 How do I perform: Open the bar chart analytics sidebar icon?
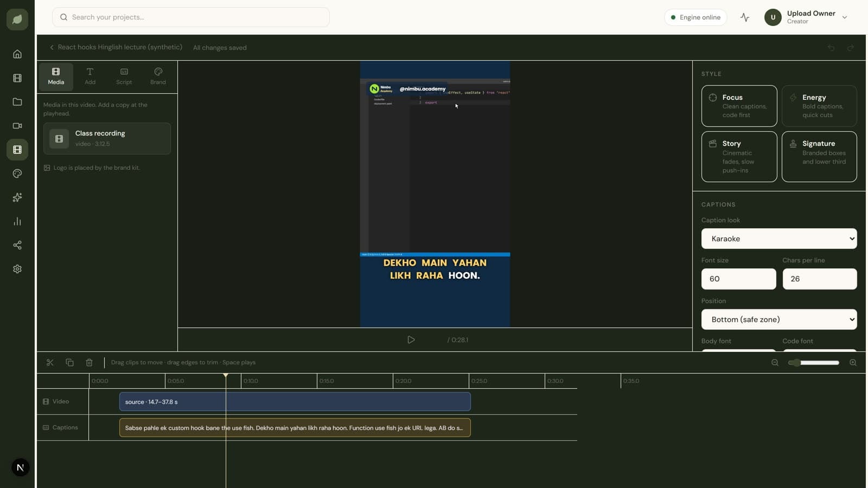pos(17,221)
